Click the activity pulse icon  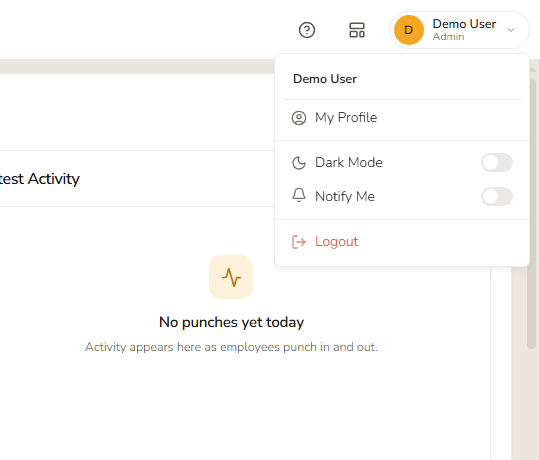point(231,277)
